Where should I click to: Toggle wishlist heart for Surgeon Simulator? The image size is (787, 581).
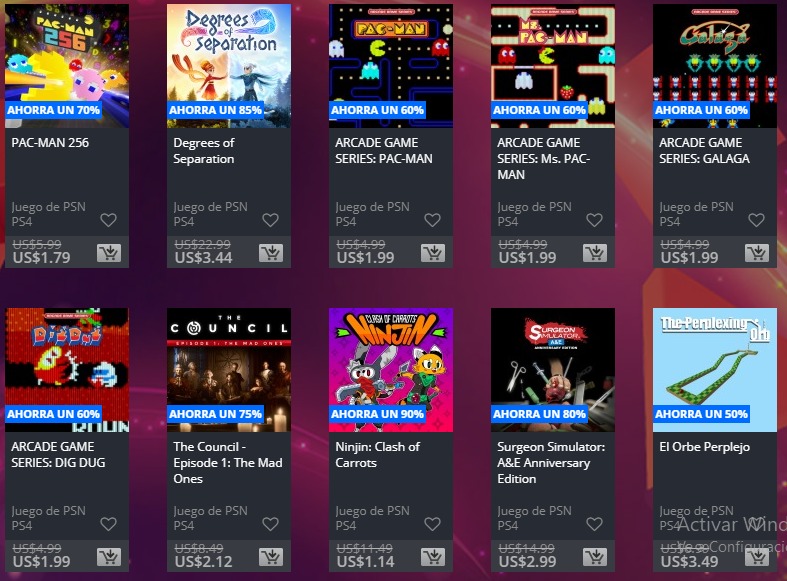tap(594, 524)
